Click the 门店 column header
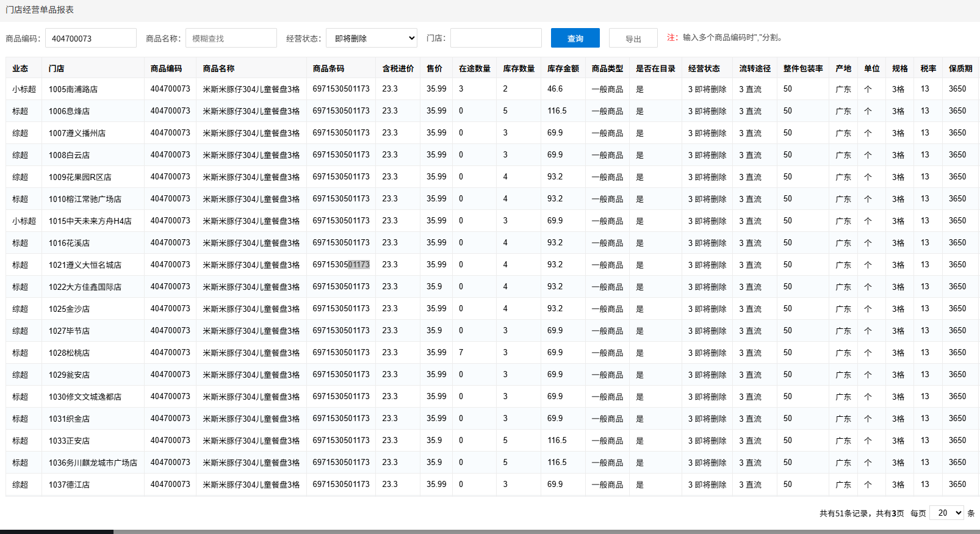 (x=57, y=68)
